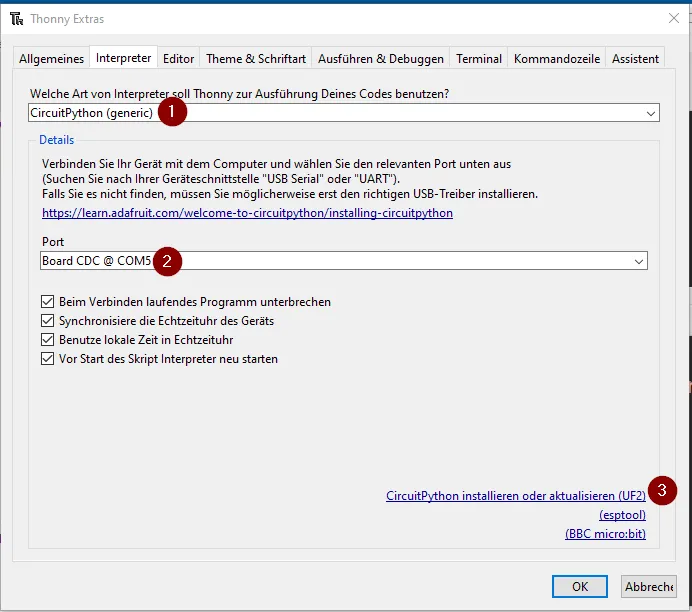Open the Editor tab
Screen dimensions: 692x612
tap(179, 59)
